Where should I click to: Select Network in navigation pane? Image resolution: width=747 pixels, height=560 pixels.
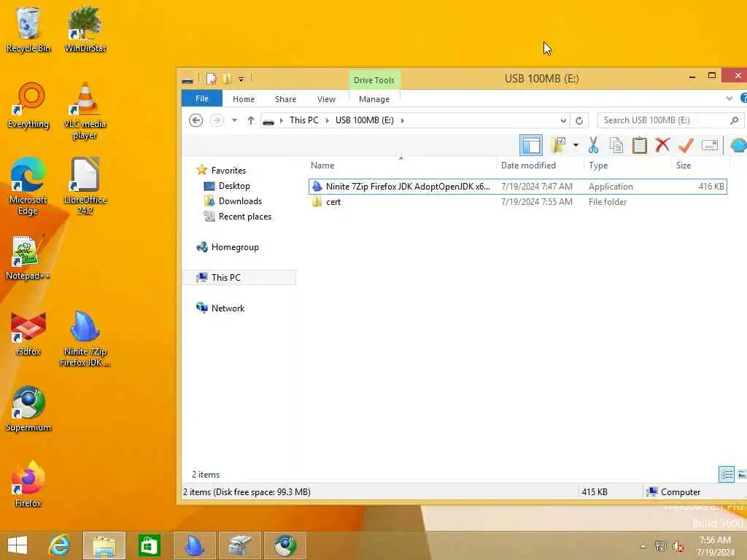tap(228, 308)
